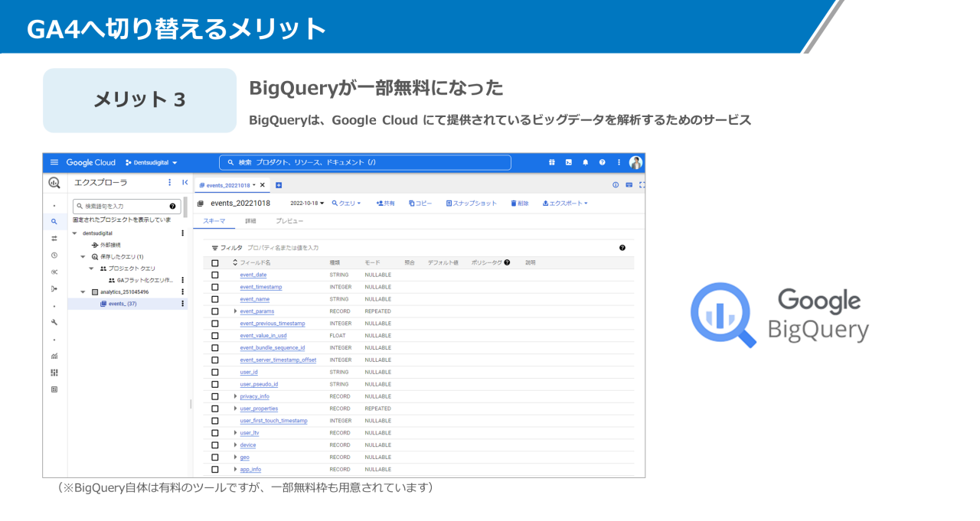Image resolution: width=980 pixels, height=521 pixels.
Task: Open query history via the clock icon
Action: coord(54,256)
